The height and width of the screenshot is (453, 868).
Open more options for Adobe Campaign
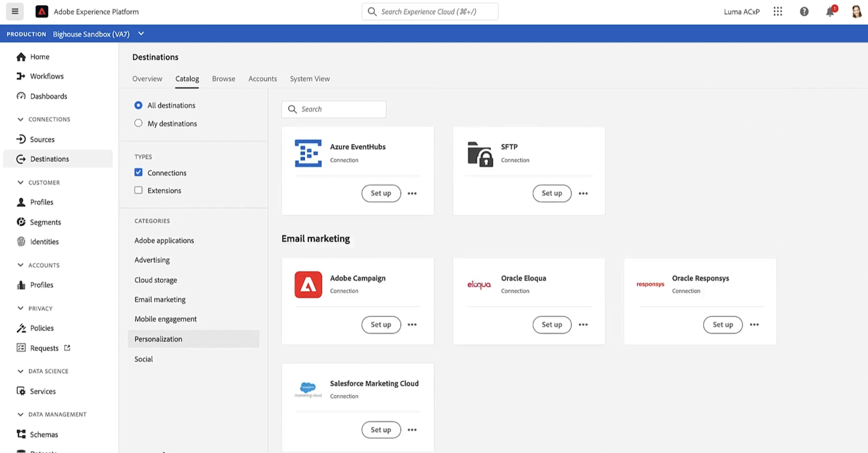click(x=412, y=324)
